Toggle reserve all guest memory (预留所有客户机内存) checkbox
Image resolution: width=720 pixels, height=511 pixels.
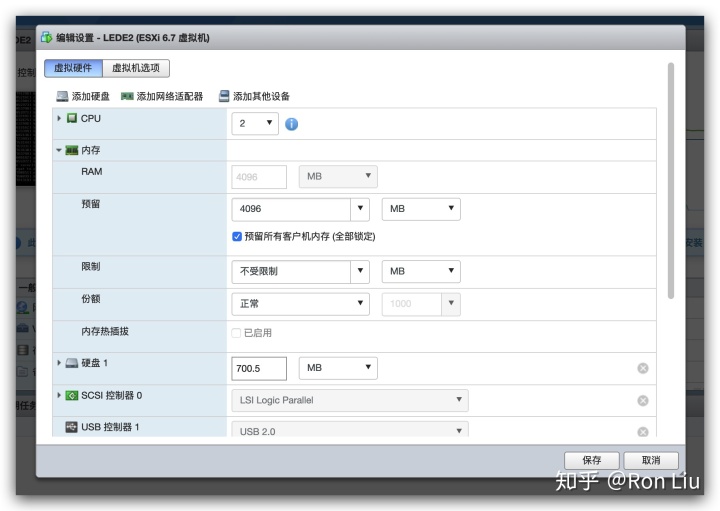point(237,236)
